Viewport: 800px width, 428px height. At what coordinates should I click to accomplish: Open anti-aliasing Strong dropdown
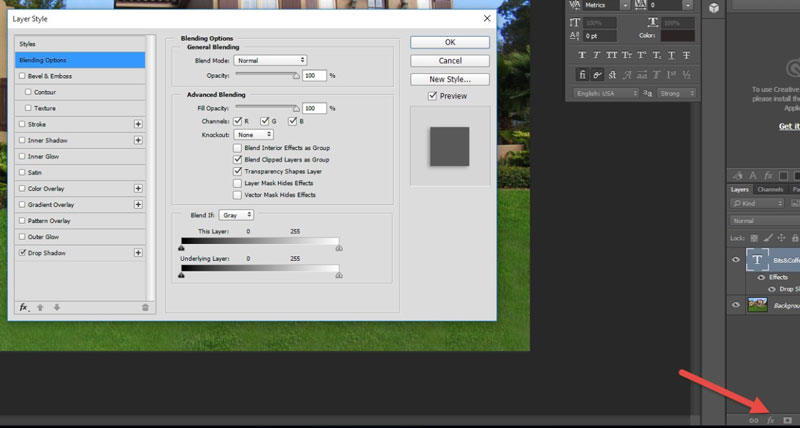point(677,93)
